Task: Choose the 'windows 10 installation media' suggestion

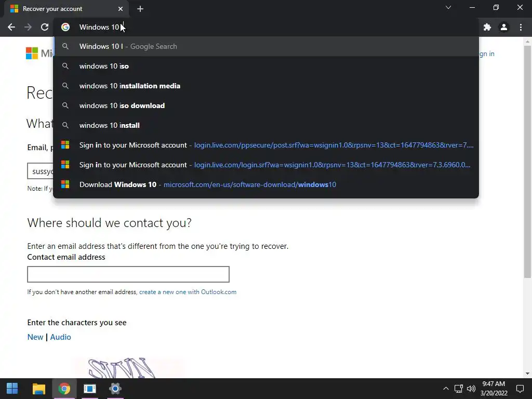Action: (x=266, y=86)
